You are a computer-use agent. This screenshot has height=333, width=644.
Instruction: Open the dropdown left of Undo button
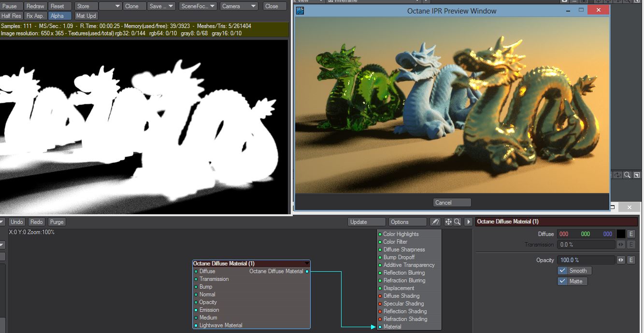click(2, 222)
